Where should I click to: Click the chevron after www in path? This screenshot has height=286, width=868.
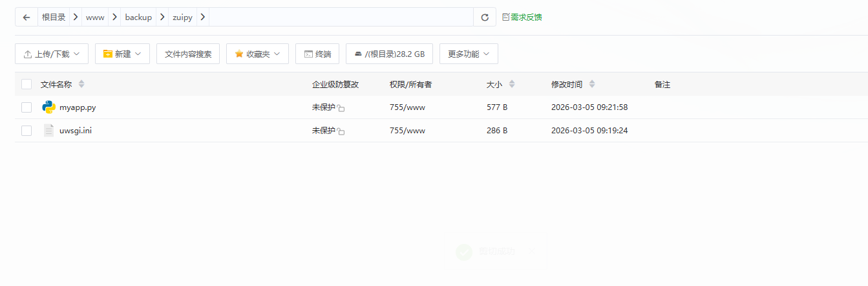tap(114, 17)
